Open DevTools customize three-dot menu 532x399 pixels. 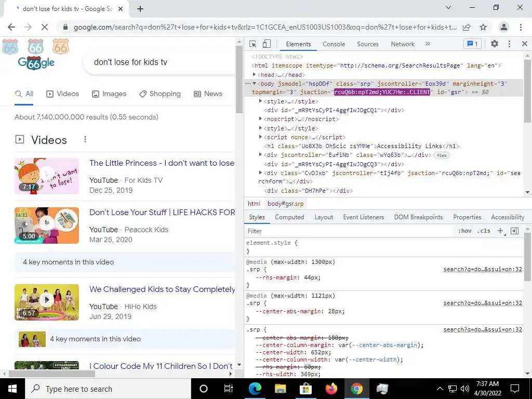click(509, 44)
